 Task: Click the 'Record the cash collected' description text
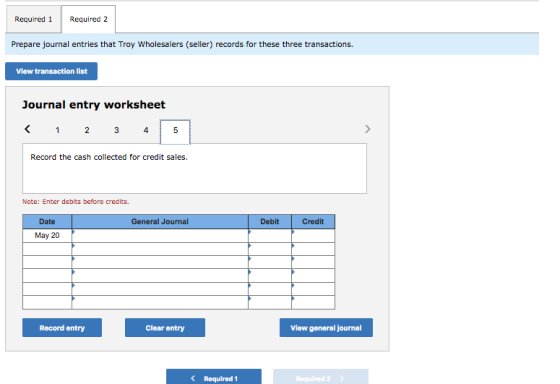109,157
